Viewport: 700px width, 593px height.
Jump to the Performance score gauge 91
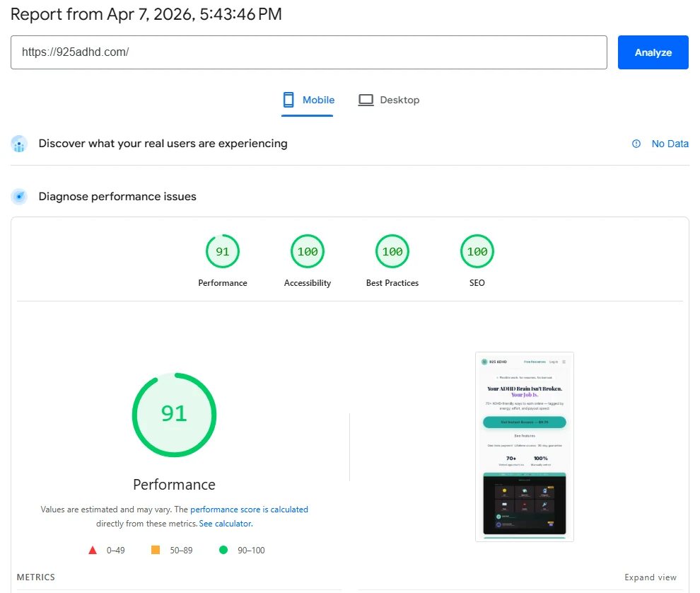pyautogui.click(x=222, y=251)
